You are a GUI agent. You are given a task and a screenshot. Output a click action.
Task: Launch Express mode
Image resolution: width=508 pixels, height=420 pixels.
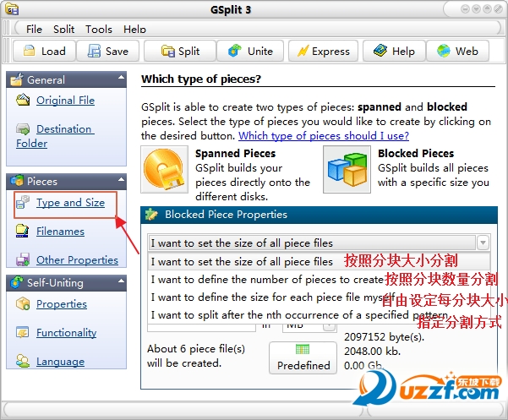coord(324,51)
